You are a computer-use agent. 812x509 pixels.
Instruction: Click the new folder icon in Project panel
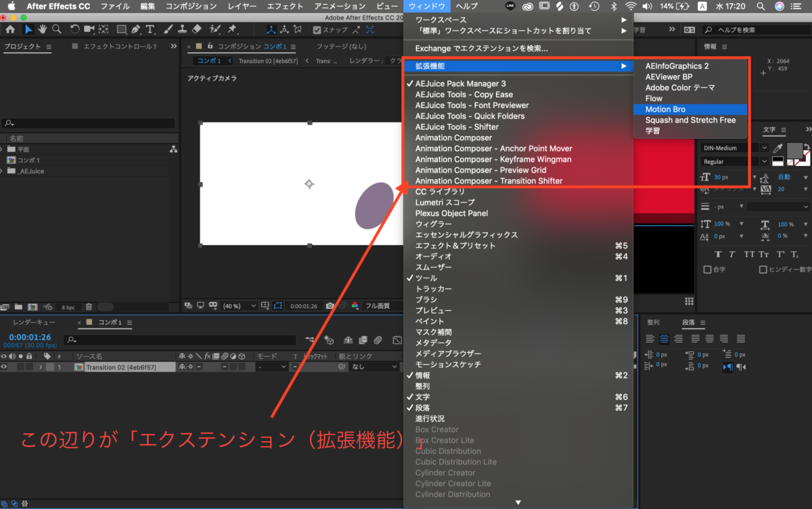pyautogui.click(x=18, y=307)
